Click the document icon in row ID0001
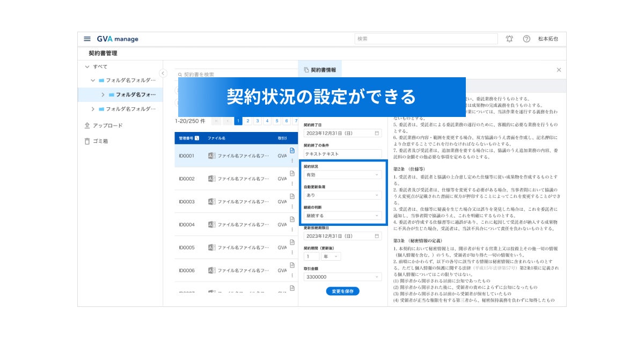Viewport: 644px width, 338px height. click(292, 151)
